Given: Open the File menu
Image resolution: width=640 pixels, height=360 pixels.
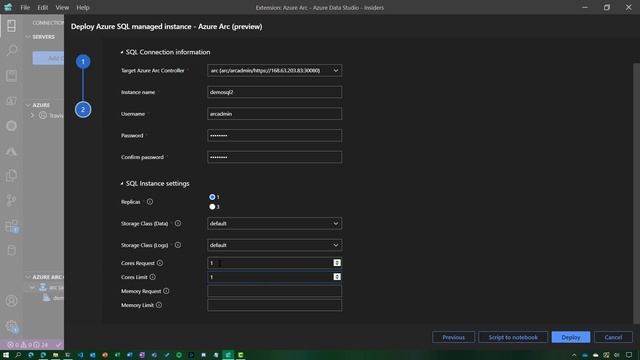Looking at the screenshot, I should coord(25,7).
